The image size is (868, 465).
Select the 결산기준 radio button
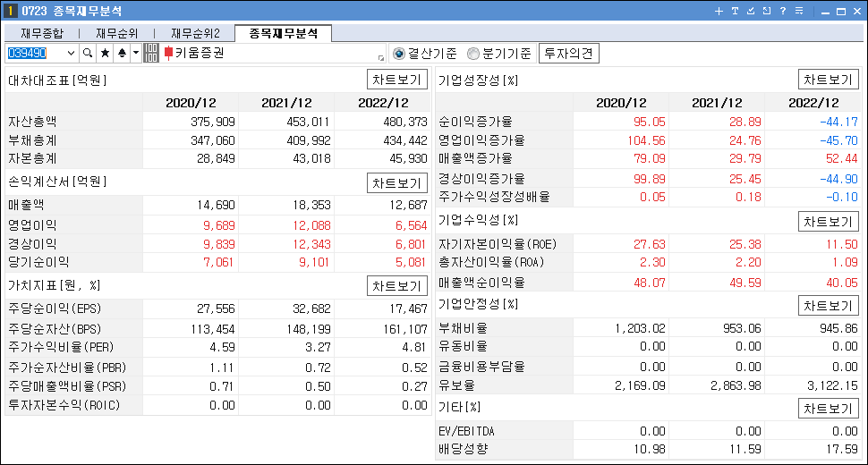[x=398, y=54]
